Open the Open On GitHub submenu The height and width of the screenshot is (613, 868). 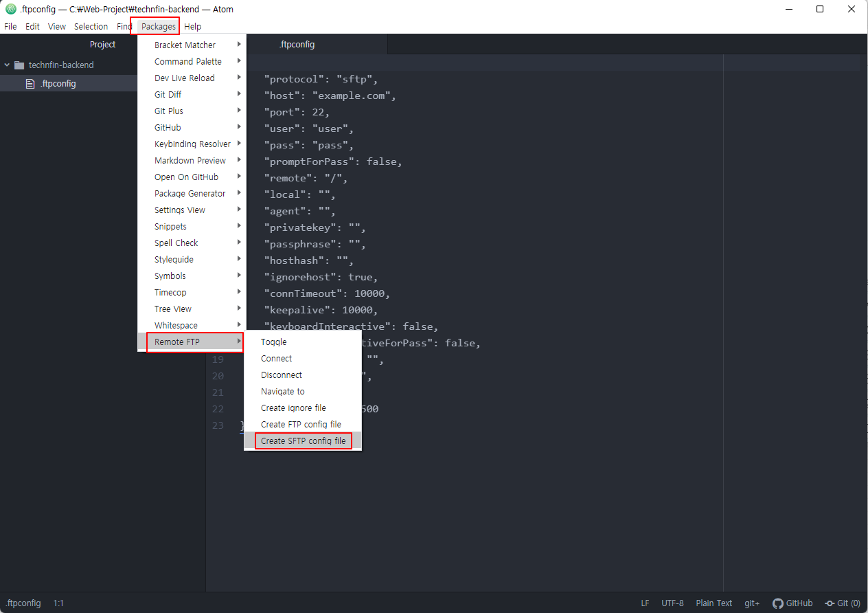(x=192, y=177)
